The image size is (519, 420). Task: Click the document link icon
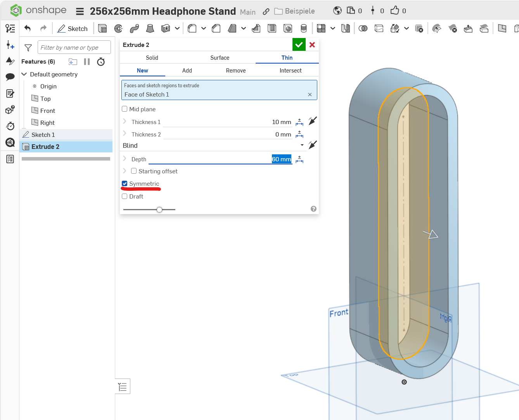266,11
